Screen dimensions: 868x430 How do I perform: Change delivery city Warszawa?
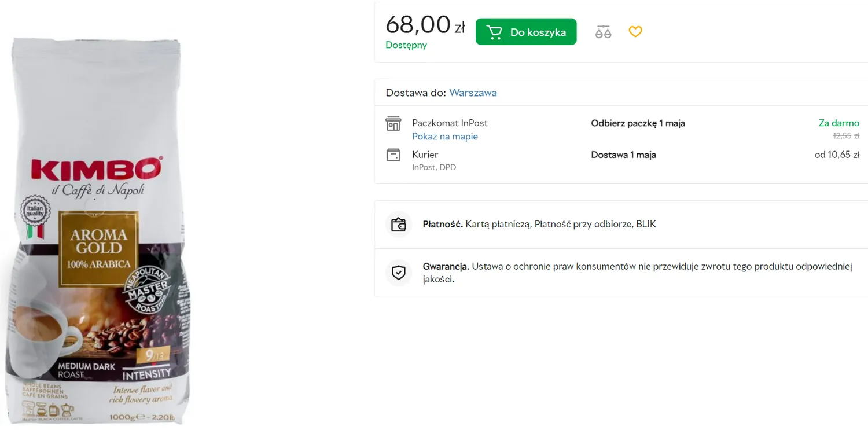point(473,93)
